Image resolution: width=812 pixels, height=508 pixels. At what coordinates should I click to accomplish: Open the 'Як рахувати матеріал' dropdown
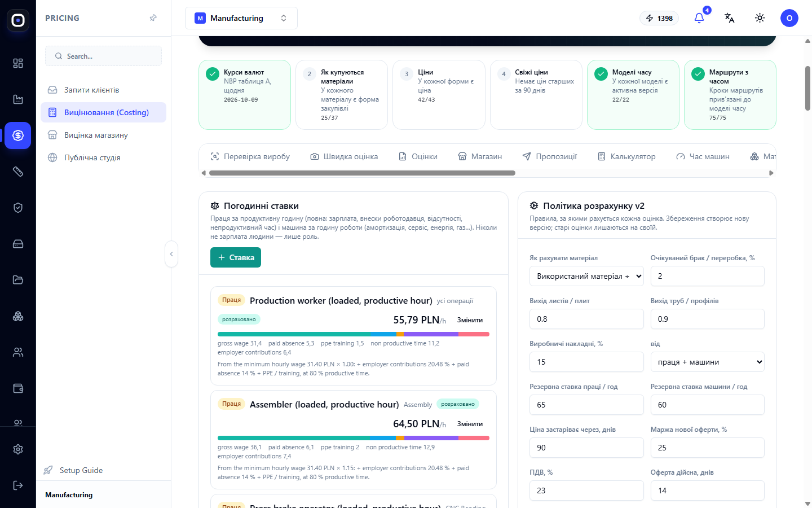[586, 276]
